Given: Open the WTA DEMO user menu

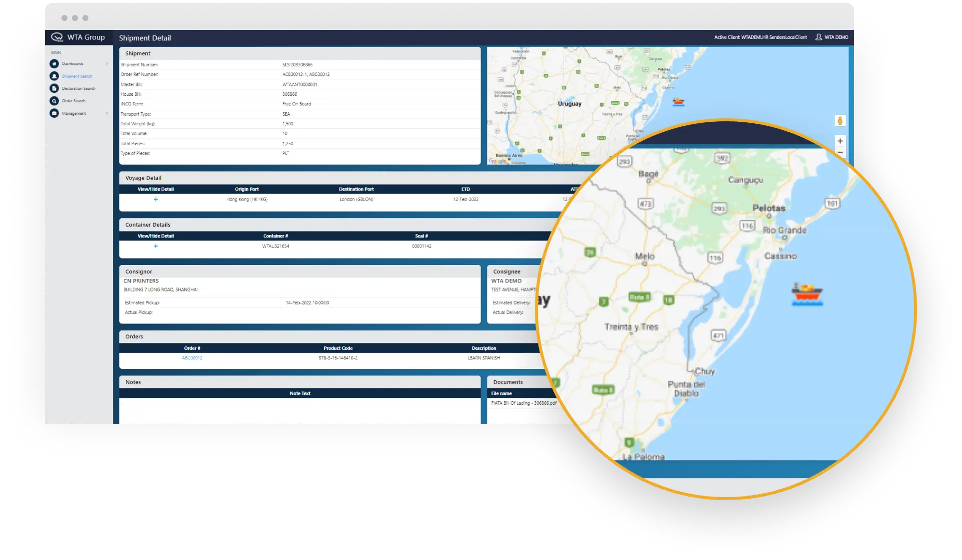Looking at the screenshot, I should pyautogui.click(x=836, y=37).
